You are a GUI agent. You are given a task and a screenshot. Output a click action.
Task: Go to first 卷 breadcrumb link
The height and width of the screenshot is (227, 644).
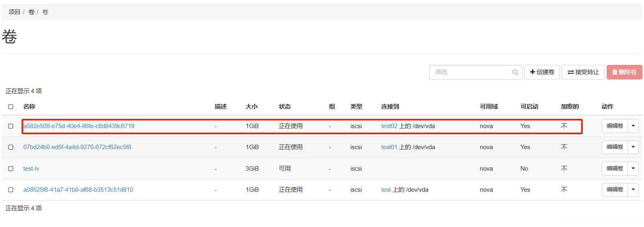tap(31, 12)
